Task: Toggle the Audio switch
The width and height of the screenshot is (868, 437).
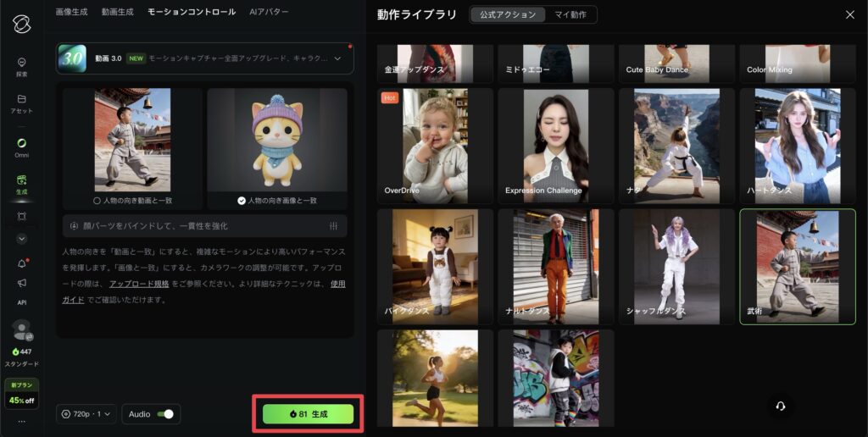Action: coord(166,414)
